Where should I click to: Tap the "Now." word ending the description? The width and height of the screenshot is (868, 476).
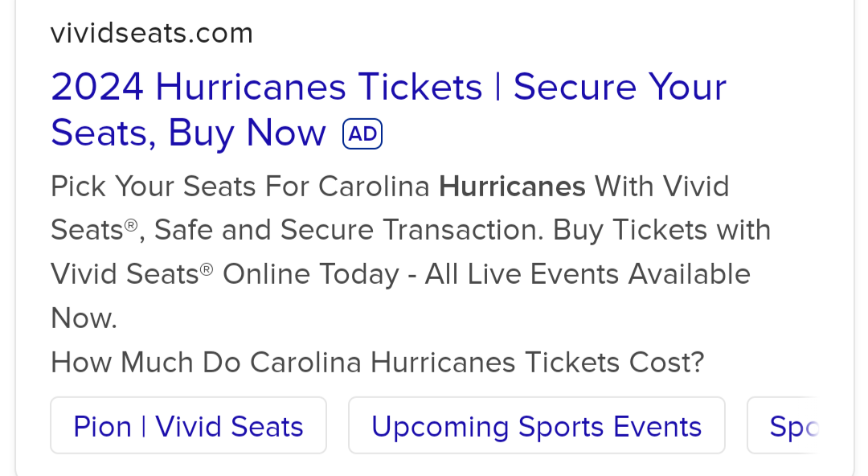(x=84, y=319)
